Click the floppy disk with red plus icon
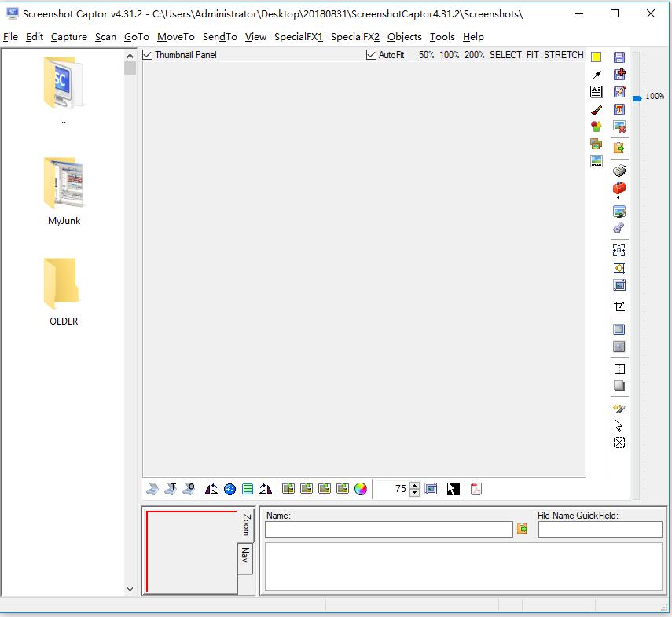Image resolution: width=672 pixels, height=617 pixels. [x=619, y=75]
